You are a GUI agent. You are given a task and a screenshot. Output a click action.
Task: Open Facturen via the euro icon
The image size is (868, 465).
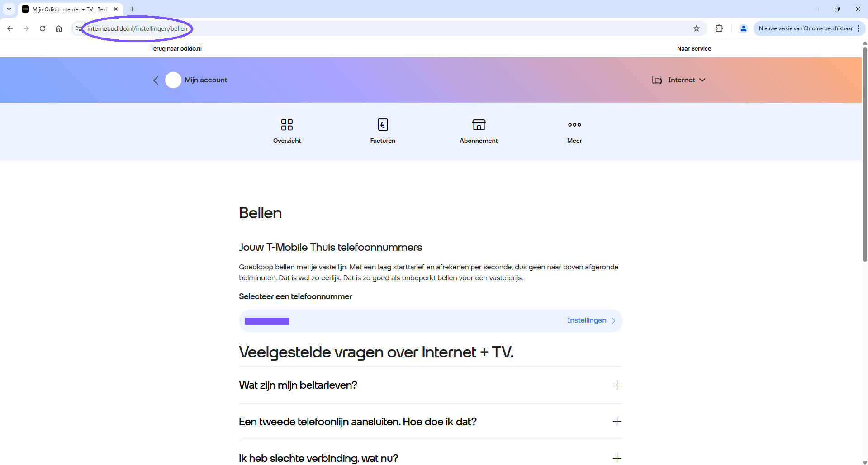click(x=383, y=125)
